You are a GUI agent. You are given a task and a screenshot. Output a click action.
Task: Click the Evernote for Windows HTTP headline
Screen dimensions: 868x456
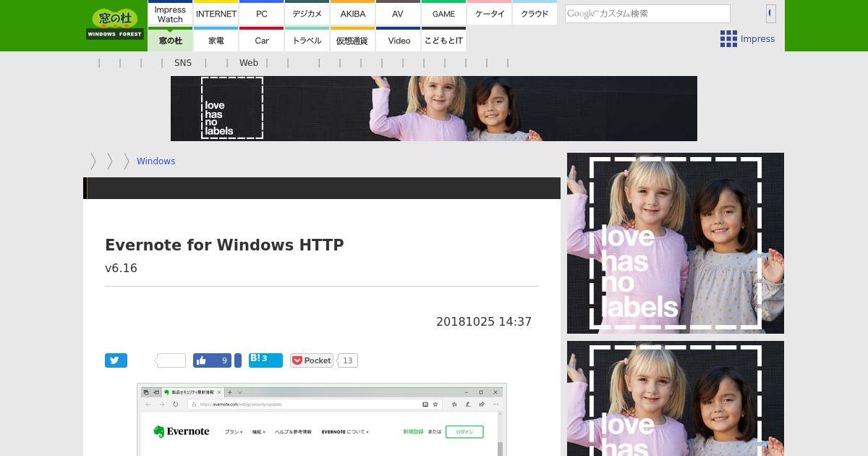click(x=224, y=245)
